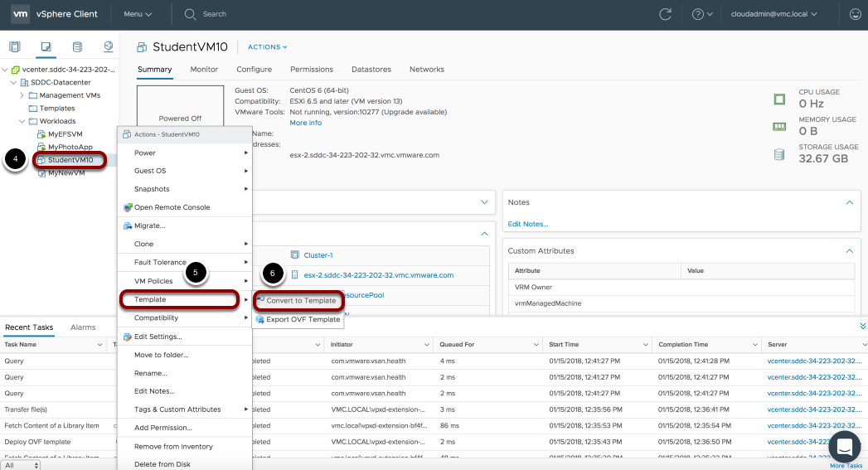Click the SDDC-Datacenter icon in the tree
The image size is (868, 470).
pos(24,83)
